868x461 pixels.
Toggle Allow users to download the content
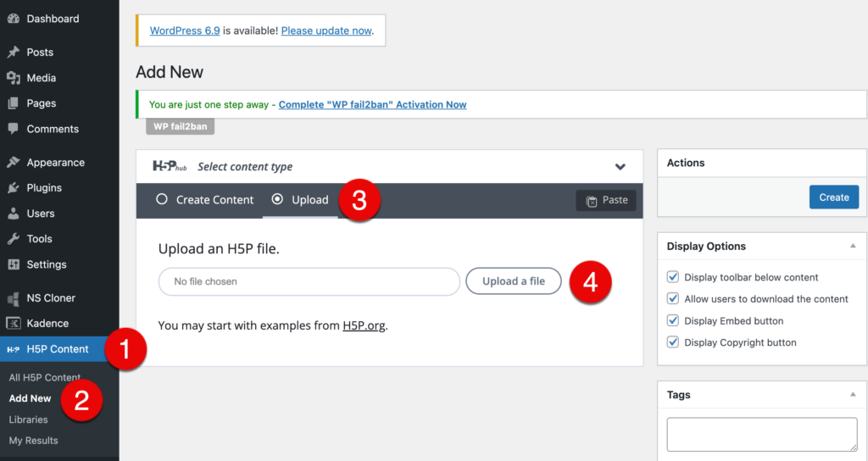[x=673, y=299]
